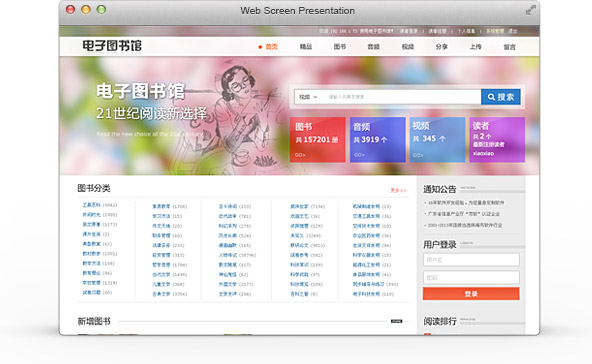Screen dimensions: 592x364
Task: Click the 电子图书馆 site logo
Action: tap(112, 46)
